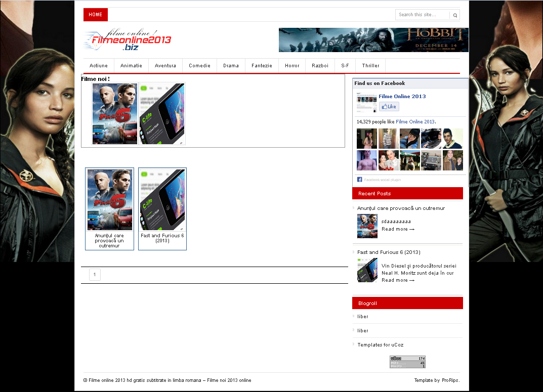The width and height of the screenshot is (543, 392).
Task: Click the 'Filme noi !' heading
Action: click(95, 79)
